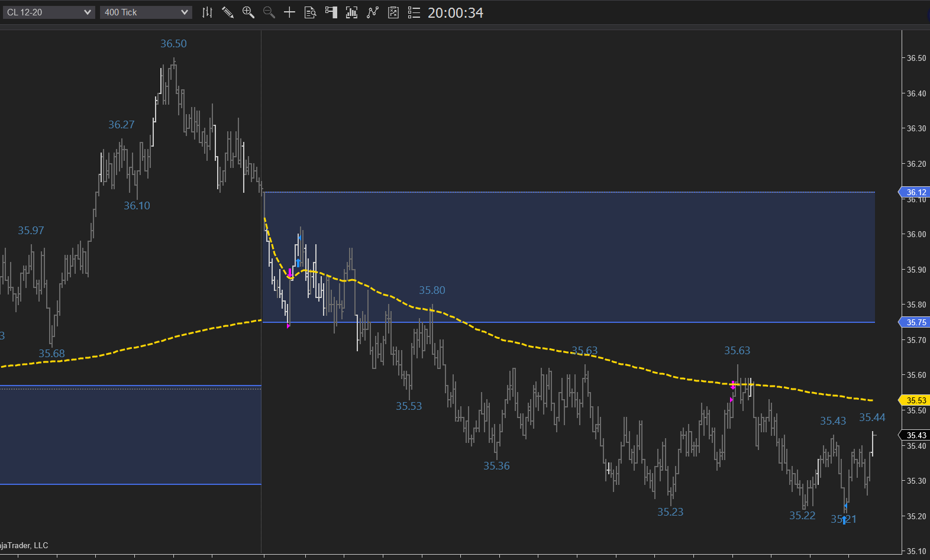Click the 35.70 price axis tick
Viewport: 930px width, 560px height.
pos(916,340)
